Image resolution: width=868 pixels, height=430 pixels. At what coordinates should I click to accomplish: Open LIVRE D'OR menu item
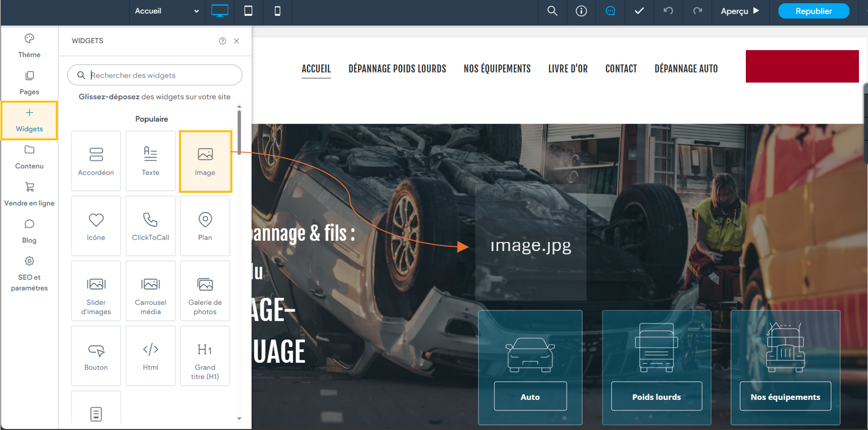pyautogui.click(x=568, y=69)
